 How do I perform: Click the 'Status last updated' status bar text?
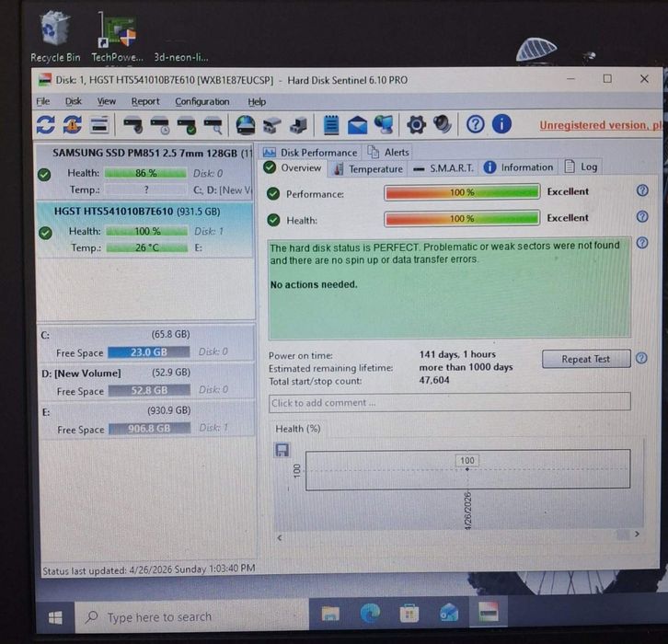149,569
